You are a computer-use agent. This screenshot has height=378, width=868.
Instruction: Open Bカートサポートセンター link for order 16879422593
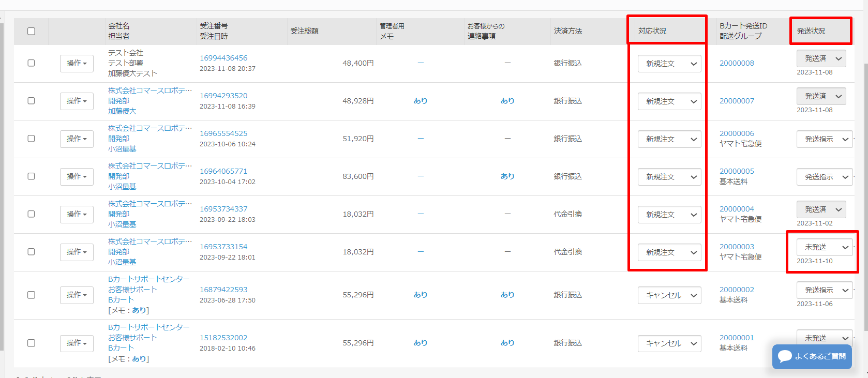[149, 279]
